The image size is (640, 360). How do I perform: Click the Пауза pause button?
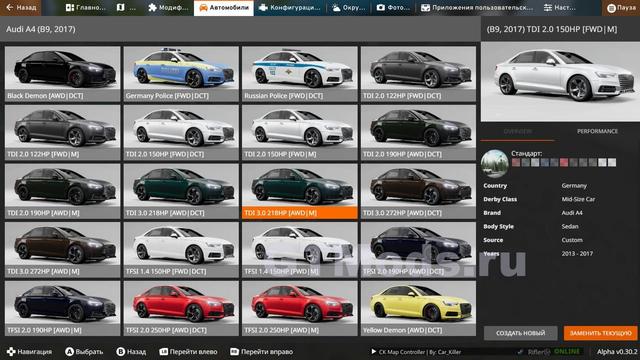click(621, 8)
